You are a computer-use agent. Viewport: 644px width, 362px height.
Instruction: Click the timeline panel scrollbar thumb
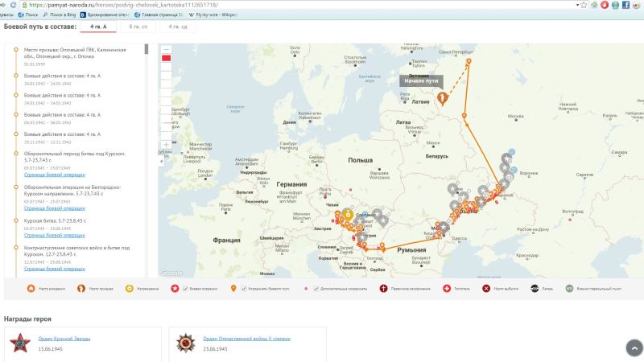pos(146,49)
